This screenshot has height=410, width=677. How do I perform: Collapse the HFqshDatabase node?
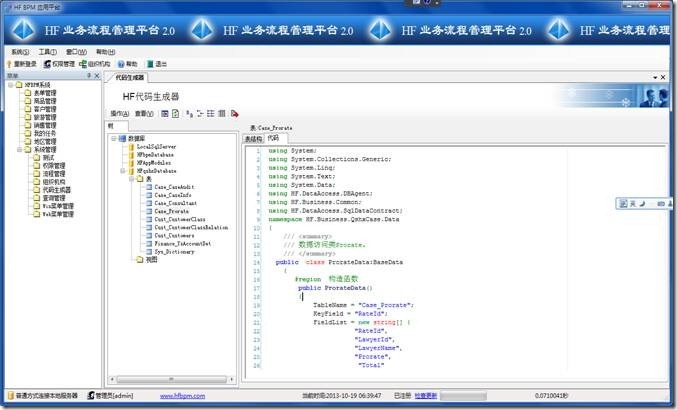coord(123,171)
